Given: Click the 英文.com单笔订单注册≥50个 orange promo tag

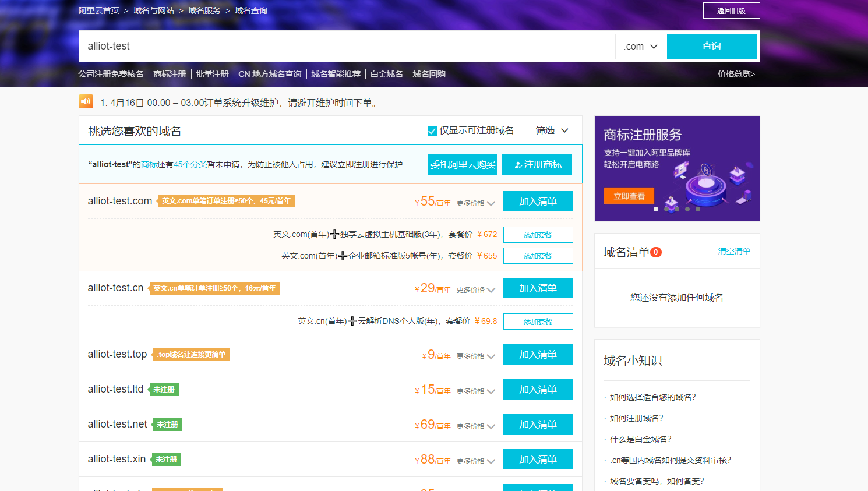Looking at the screenshot, I should (x=224, y=200).
